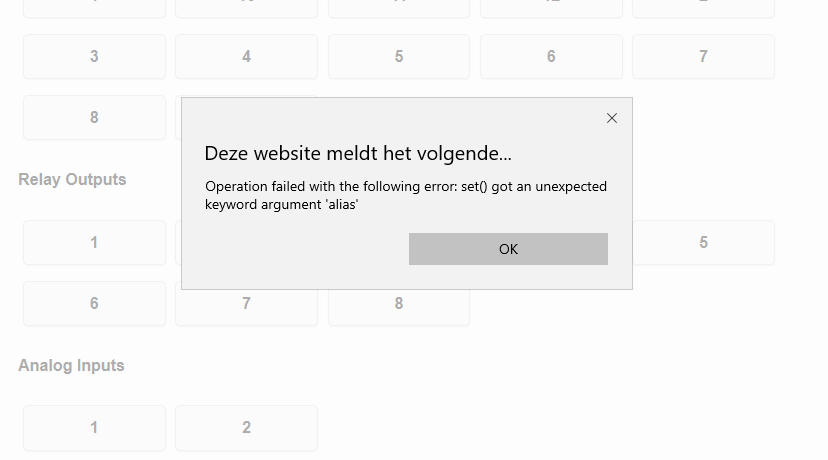This screenshot has width=828, height=460.
Task: Open Analog Inputs button 2
Action: [x=246, y=427]
